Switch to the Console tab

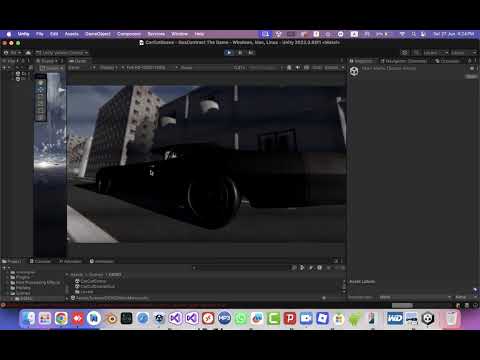pos(40,261)
